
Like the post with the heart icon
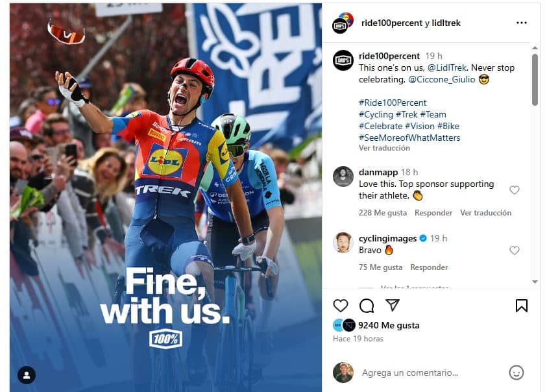point(341,306)
